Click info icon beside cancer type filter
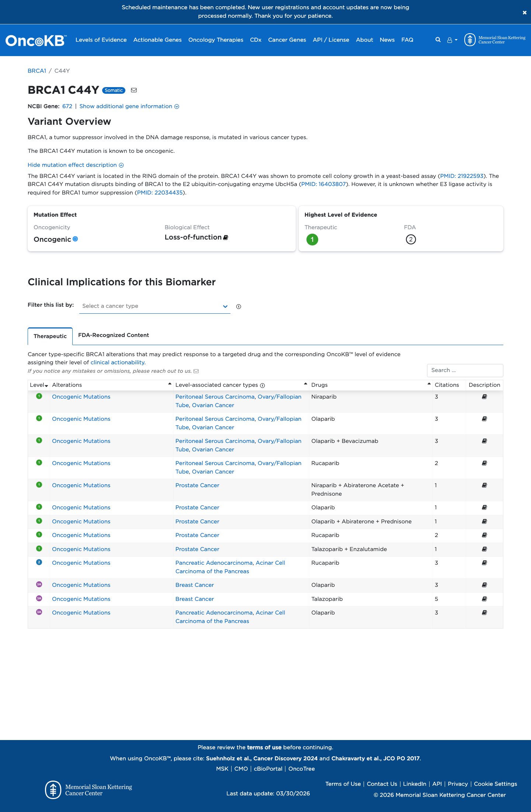The image size is (531, 812). pos(239,306)
